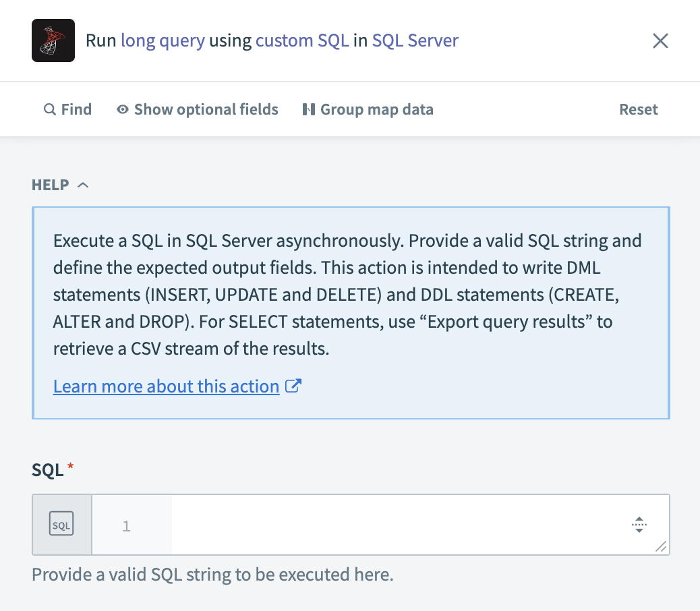This screenshot has width=700, height=611.
Task: Toggle Show optional fields
Action: pyautogui.click(x=206, y=109)
